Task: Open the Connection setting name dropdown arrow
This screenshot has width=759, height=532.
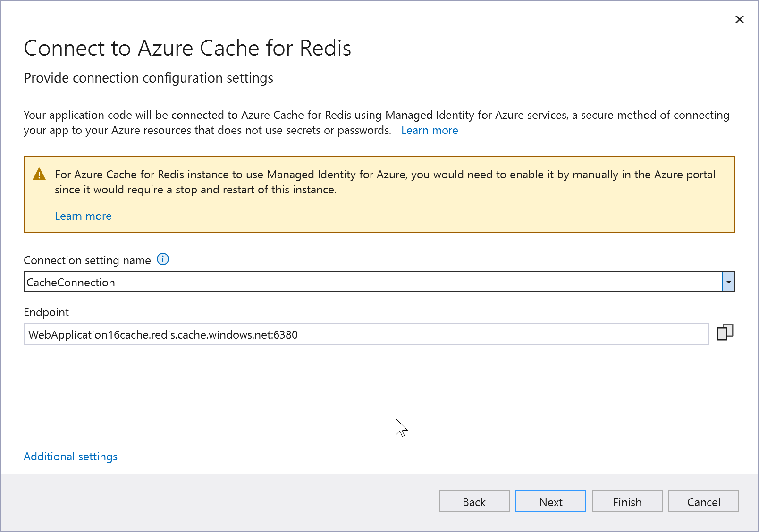Action: (x=729, y=282)
